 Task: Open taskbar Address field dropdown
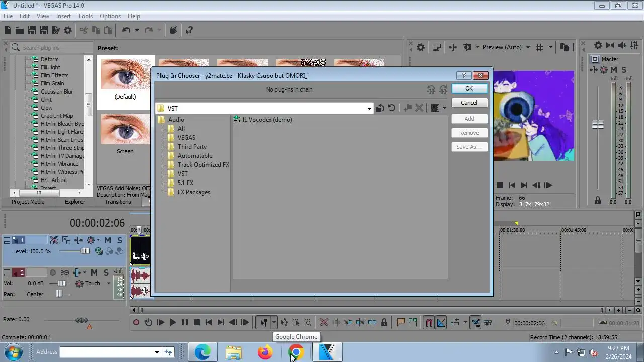pyautogui.click(x=157, y=352)
